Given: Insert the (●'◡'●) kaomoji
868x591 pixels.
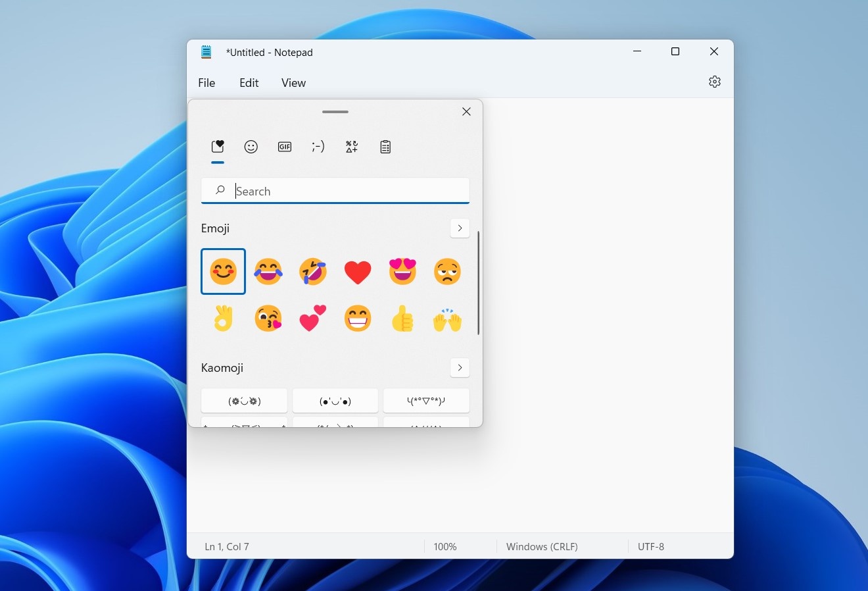Looking at the screenshot, I should point(335,400).
